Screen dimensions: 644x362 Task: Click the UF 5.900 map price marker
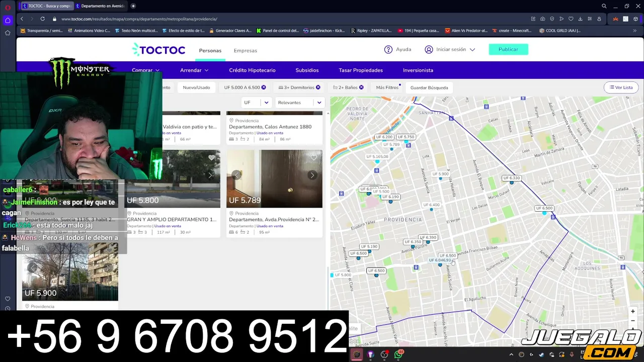(x=440, y=174)
